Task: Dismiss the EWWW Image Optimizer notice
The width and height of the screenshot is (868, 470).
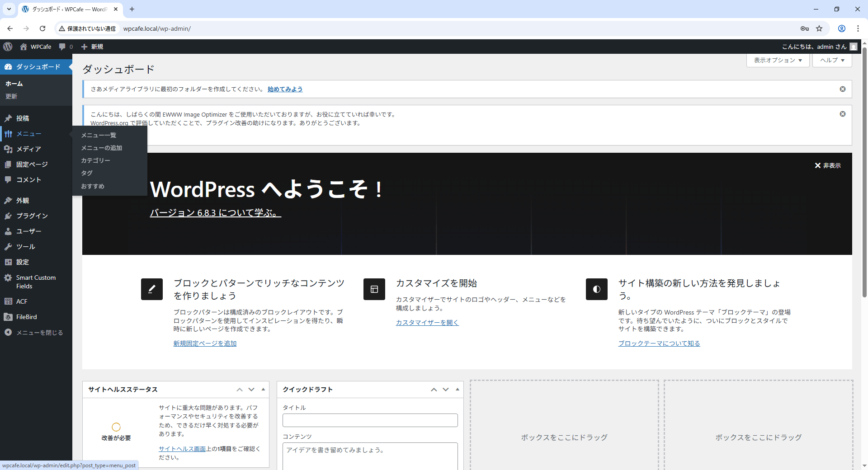Action: [843, 114]
